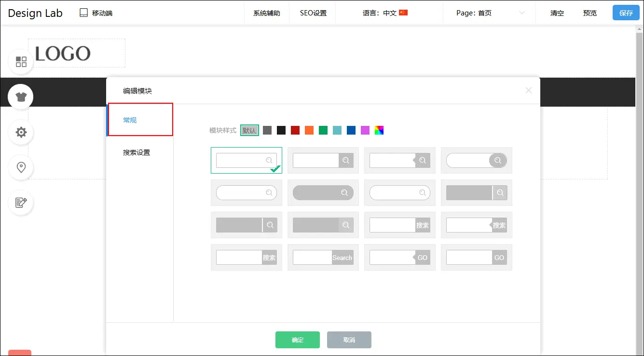The width and height of the screenshot is (644, 356).
Task: Choose the red module style swatch
Action: pos(295,130)
